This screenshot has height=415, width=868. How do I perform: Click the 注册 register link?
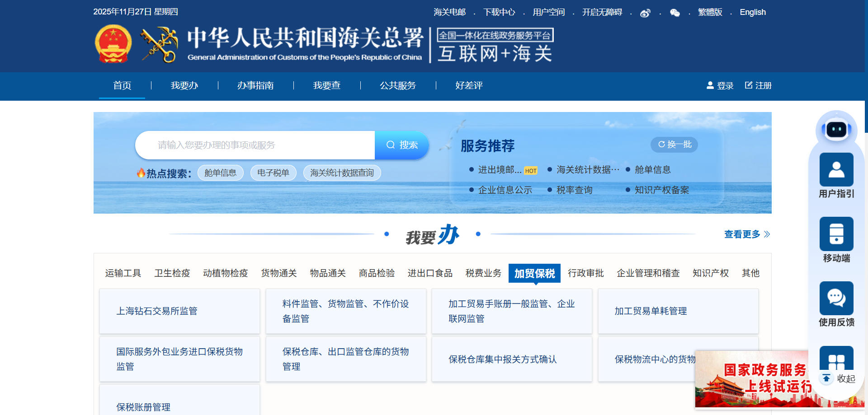(758, 85)
